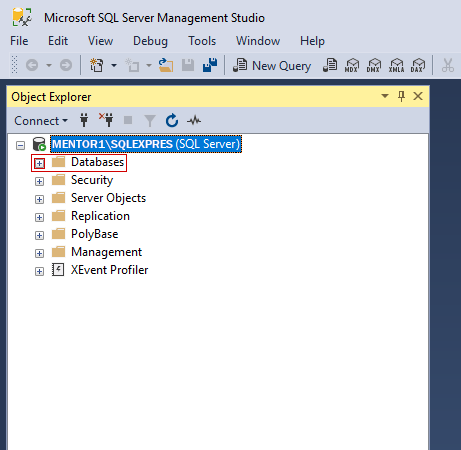Open the Help menu
Screen dimensions: 461x450
point(312,41)
